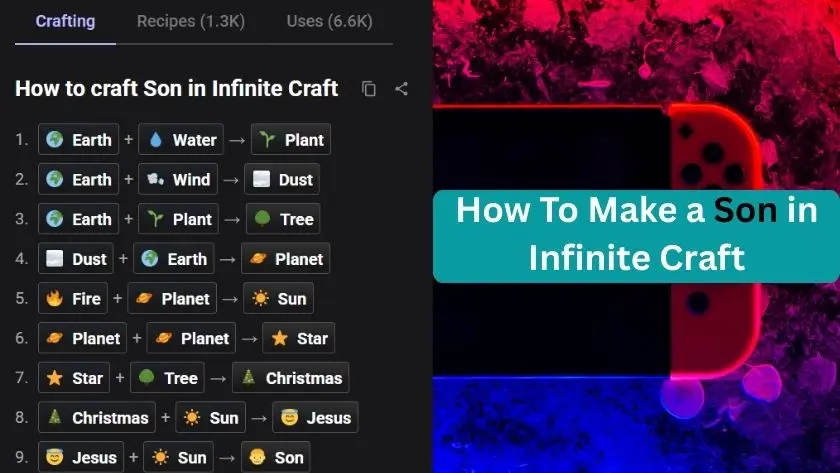Select the Fire element chip

click(73, 298)
